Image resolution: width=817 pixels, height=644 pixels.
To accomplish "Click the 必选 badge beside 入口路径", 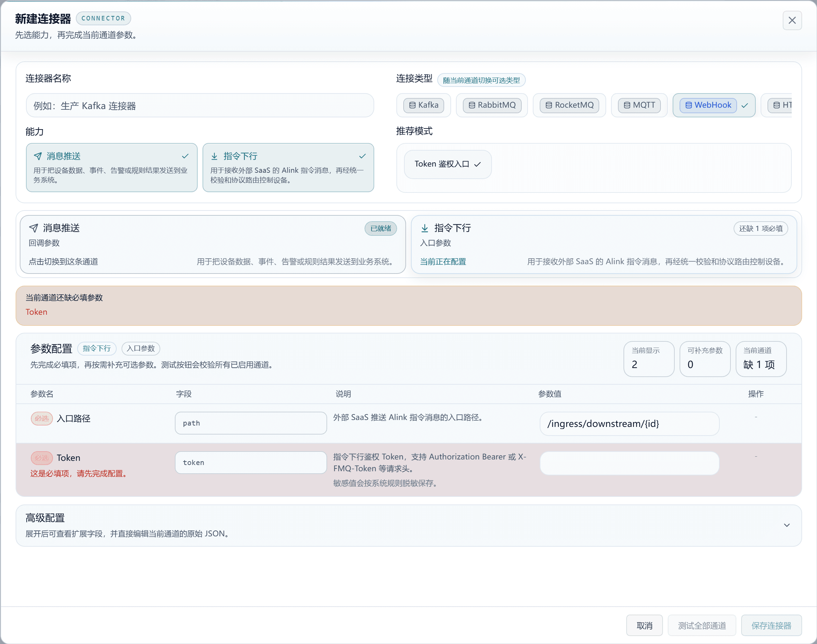I will (42, 419).
